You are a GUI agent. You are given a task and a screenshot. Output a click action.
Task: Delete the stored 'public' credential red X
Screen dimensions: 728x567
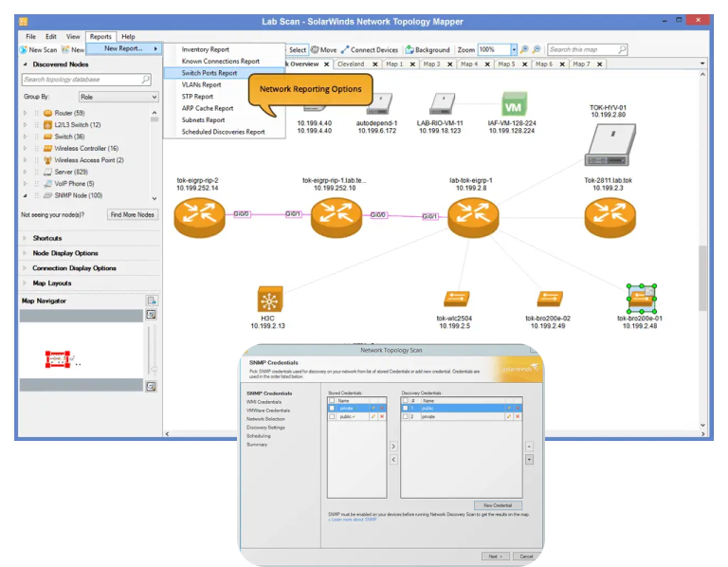point(382,417)
